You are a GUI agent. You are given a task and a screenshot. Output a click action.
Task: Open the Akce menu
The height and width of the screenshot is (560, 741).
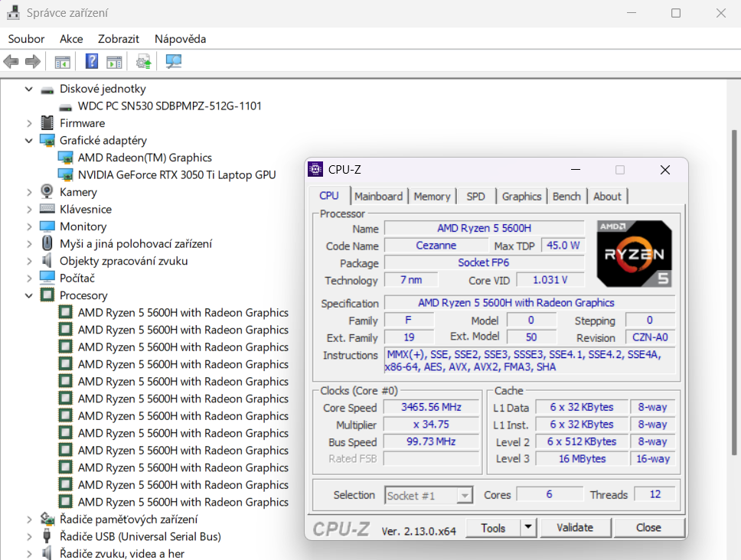tap(70, 38)
